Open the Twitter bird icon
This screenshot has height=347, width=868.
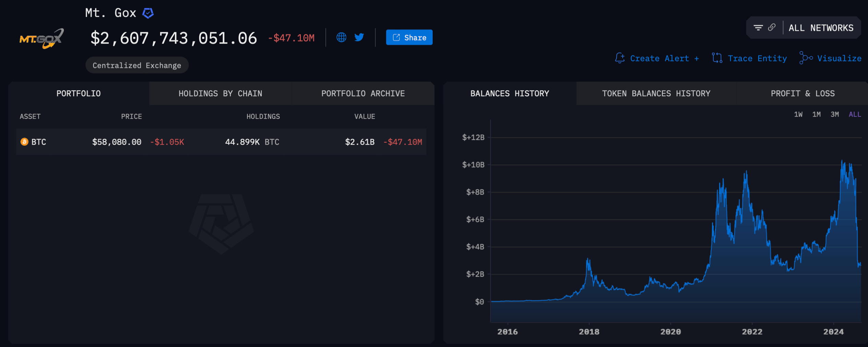pos(359,37)
